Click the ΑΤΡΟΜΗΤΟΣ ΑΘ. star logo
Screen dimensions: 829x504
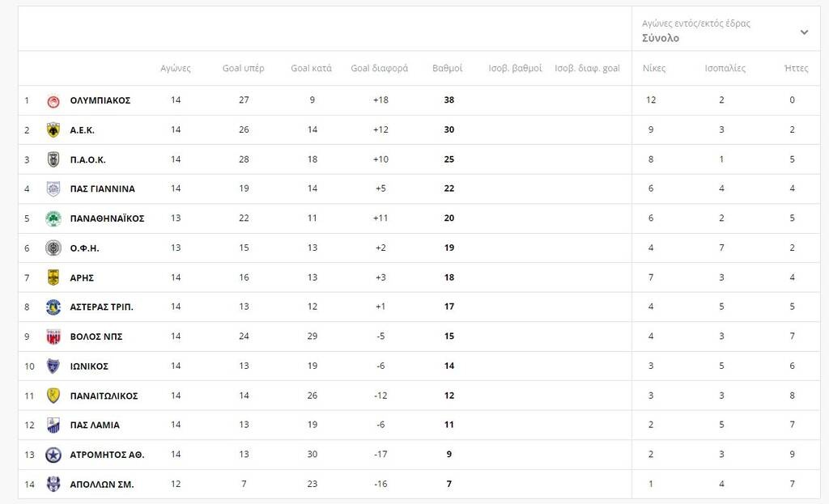53,455
